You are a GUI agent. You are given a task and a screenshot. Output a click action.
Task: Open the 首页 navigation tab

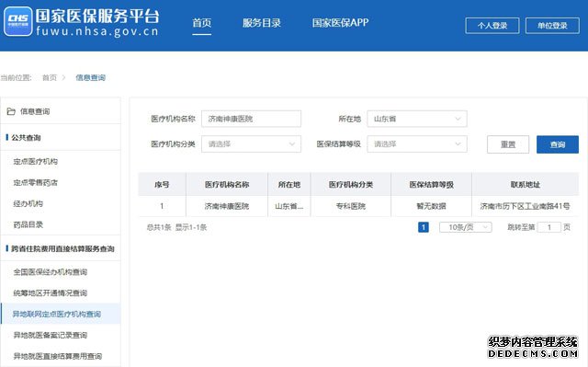pos(202,23)
